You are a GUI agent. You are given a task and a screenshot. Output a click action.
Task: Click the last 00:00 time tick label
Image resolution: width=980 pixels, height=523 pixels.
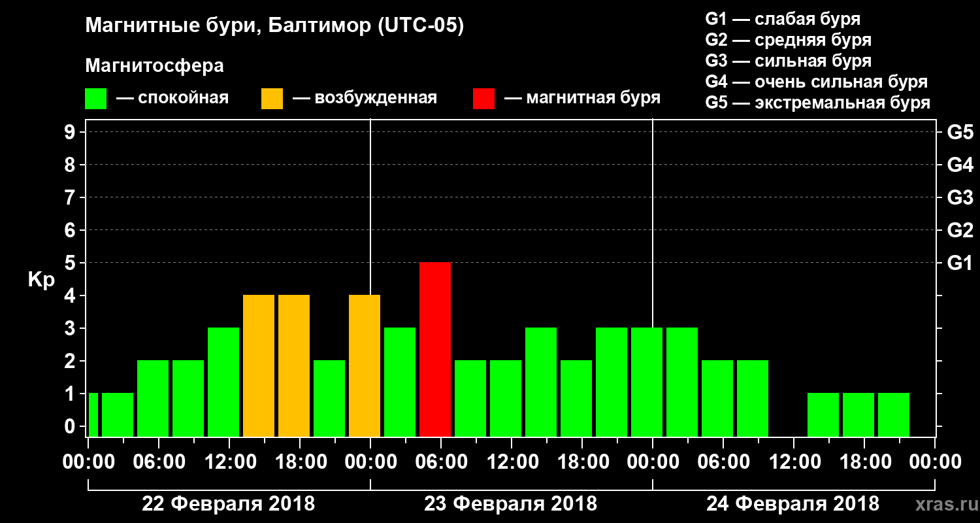pyautogui.click(x=934, y=462)
